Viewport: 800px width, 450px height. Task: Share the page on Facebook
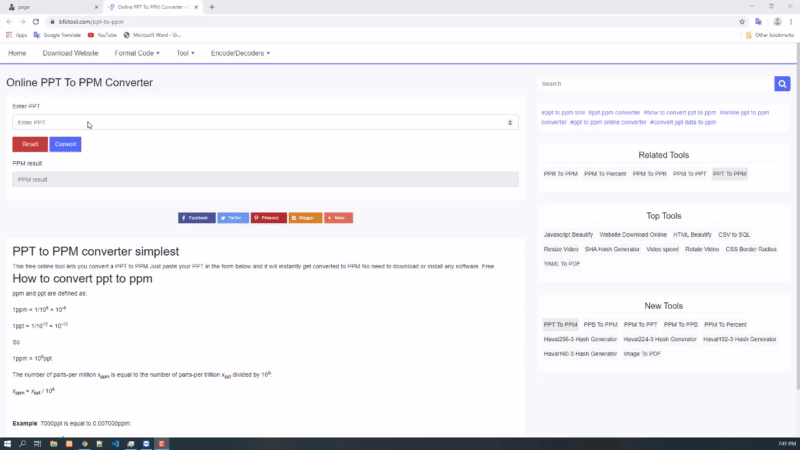pos(196,217)
